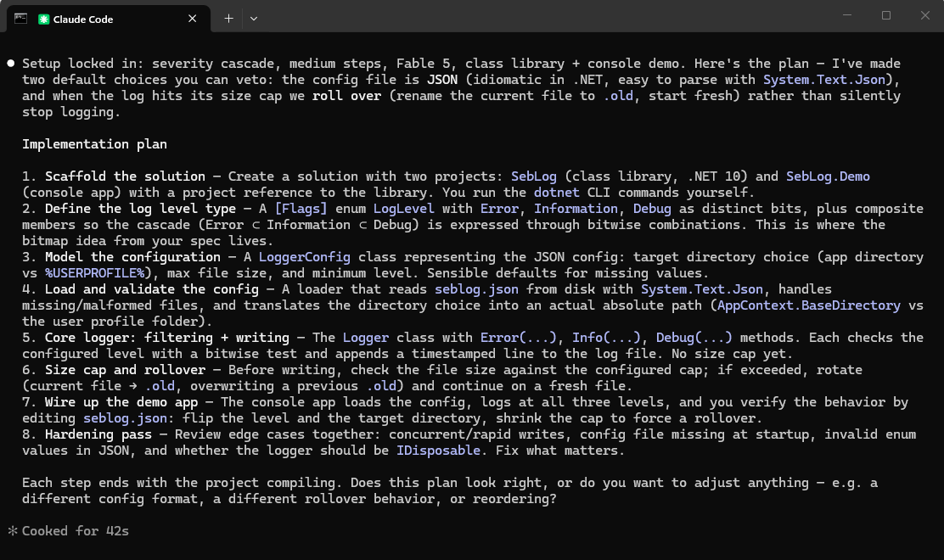Screen dimensions: 944x560
Task: Click the SebLog.Demo project name
Action: (828, 176)
